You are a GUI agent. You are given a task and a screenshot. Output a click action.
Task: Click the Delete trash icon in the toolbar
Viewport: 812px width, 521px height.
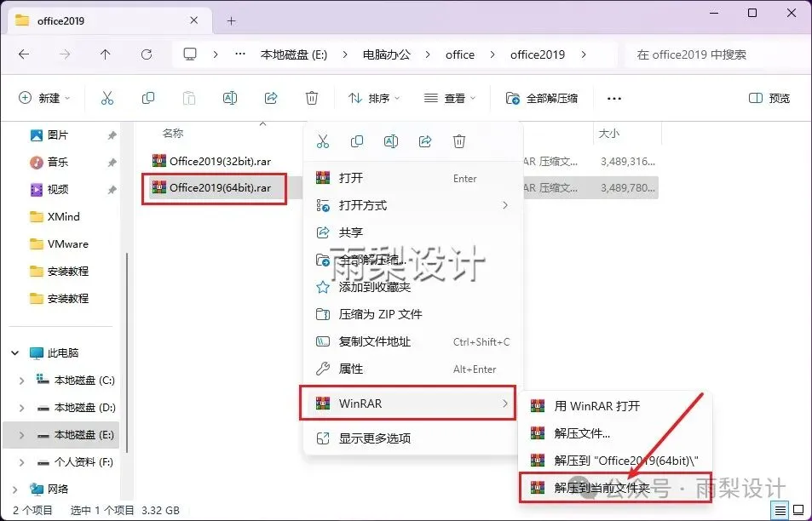pyautogui.click(x=312, y=98)
